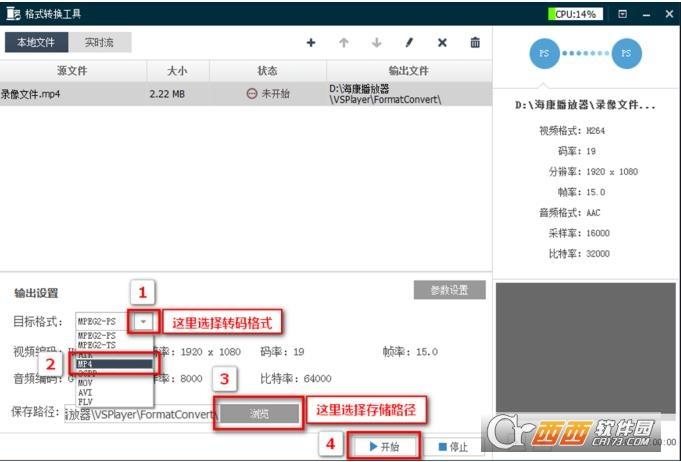The height and width of the screenshot is (462, 681).
Task: Click the 采样率: 16000 info line
Action: (x=579, y=233)
